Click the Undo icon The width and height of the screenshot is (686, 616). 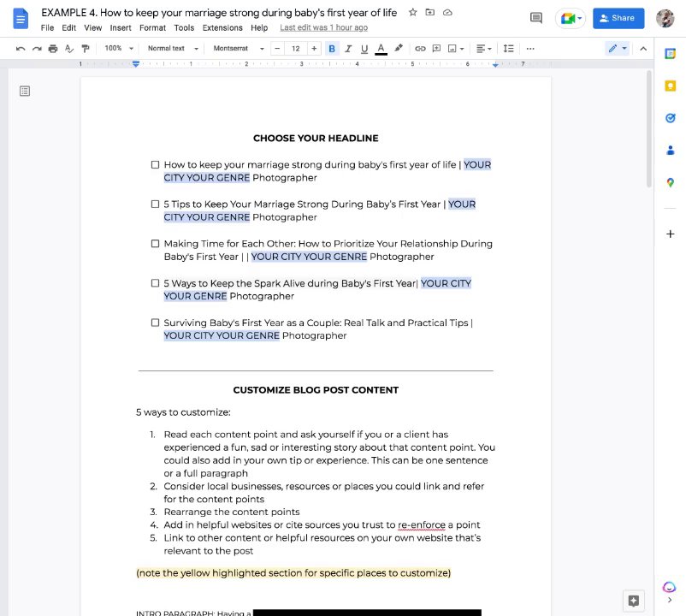[21, 49]
